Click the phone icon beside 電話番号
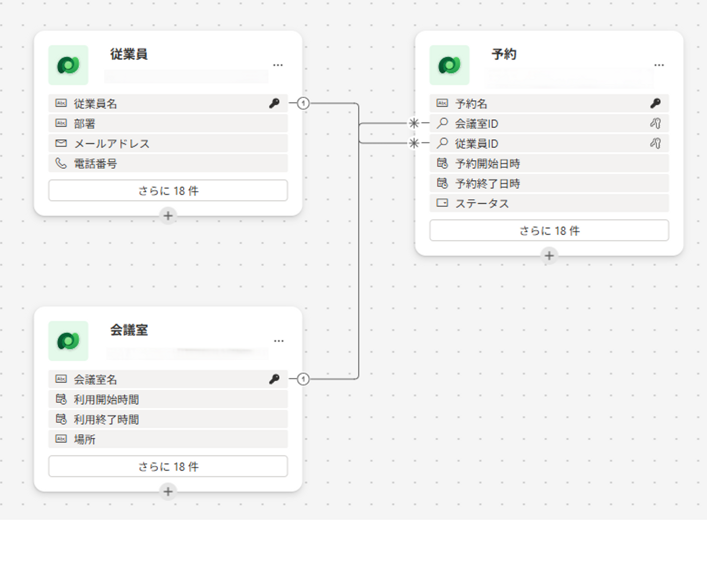Image resolution: width=707 pixels, height=588 pixels. (x=61, y=163)
